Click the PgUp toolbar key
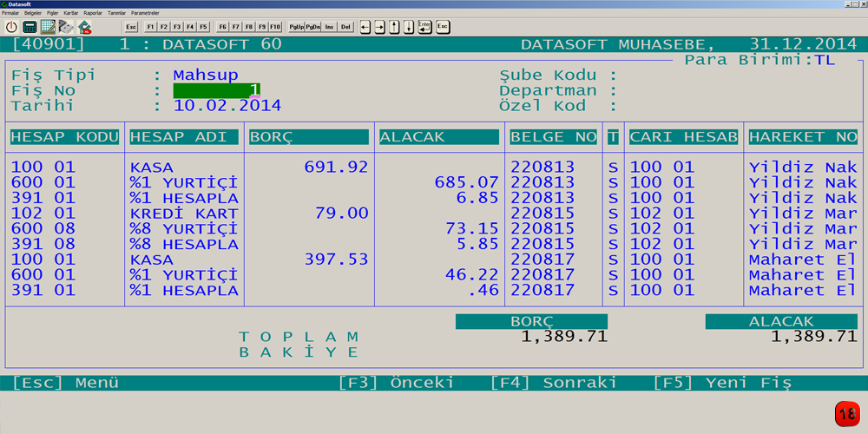 [x=297, y=27]
